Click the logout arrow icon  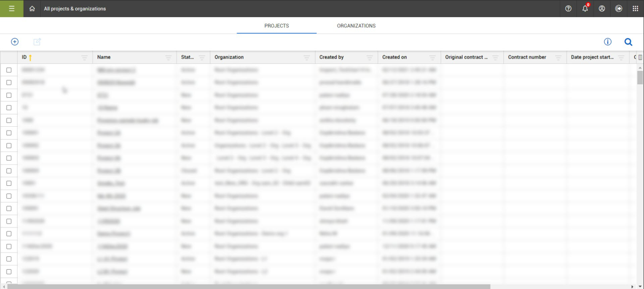coord(618,9)
